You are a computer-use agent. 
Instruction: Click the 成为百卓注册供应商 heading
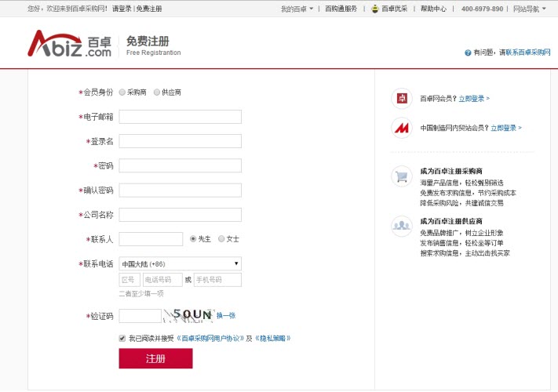(x=451, y=221)
